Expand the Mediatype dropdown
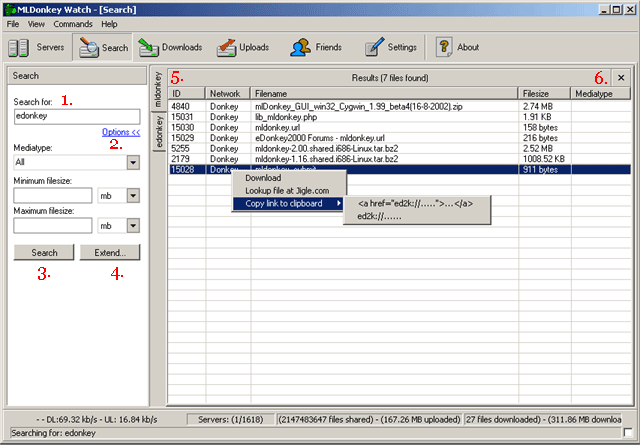This screenshot has height=445, width=640. (x=133, y=161)
